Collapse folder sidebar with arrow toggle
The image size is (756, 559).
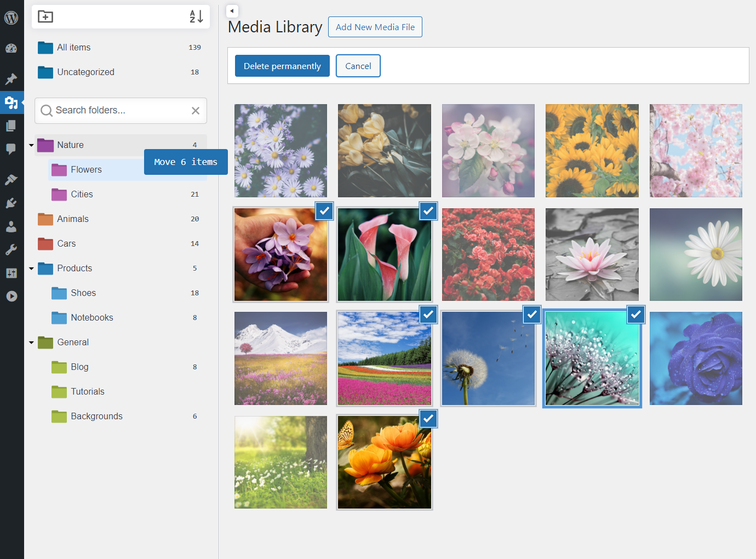tap(232, 11)
